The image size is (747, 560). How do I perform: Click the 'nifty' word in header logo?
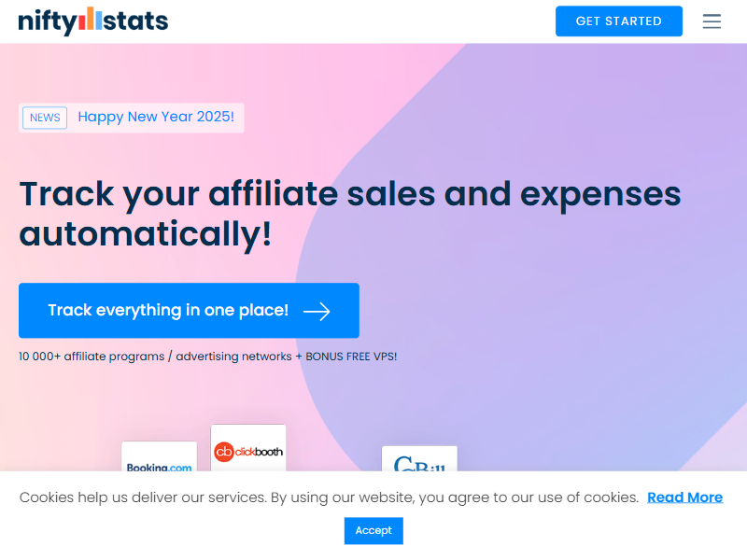click(x=45, y=21)
